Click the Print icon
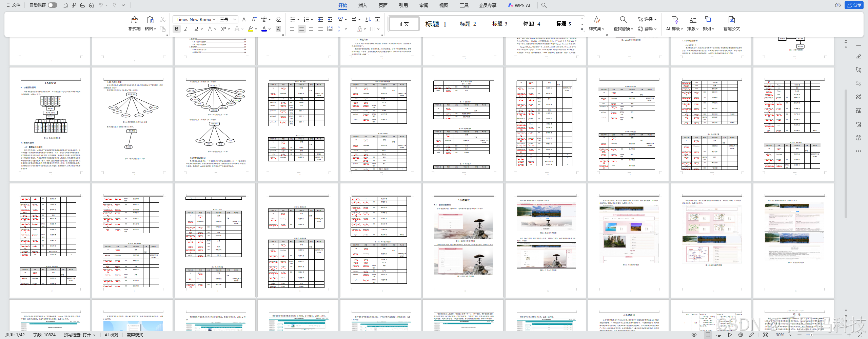The image size is (868, 339). (x=83, y=5)
